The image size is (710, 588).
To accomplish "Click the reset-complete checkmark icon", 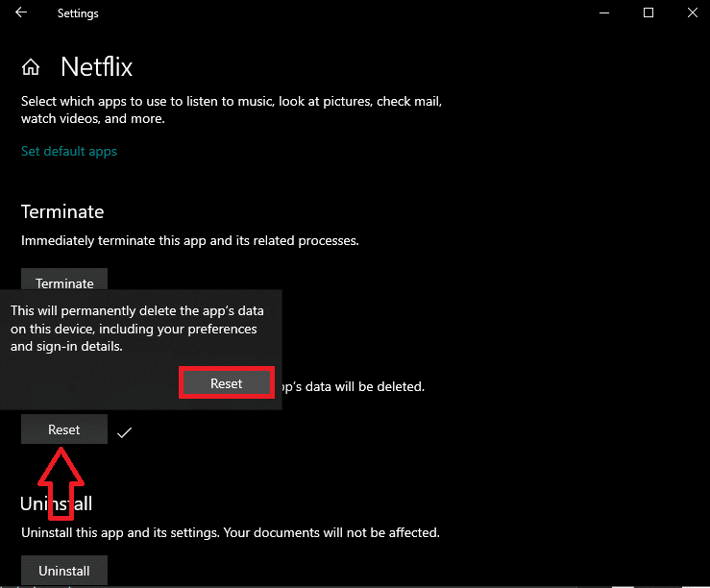I will point(124,432).
